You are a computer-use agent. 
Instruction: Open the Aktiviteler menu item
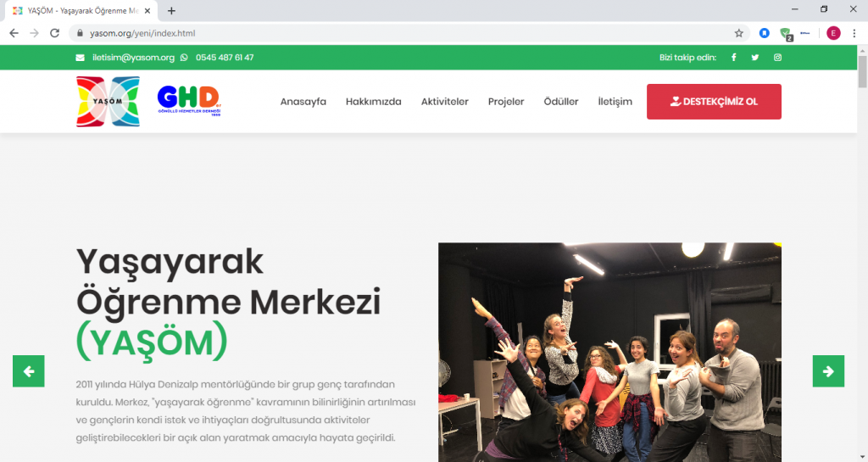pos(444,102)
